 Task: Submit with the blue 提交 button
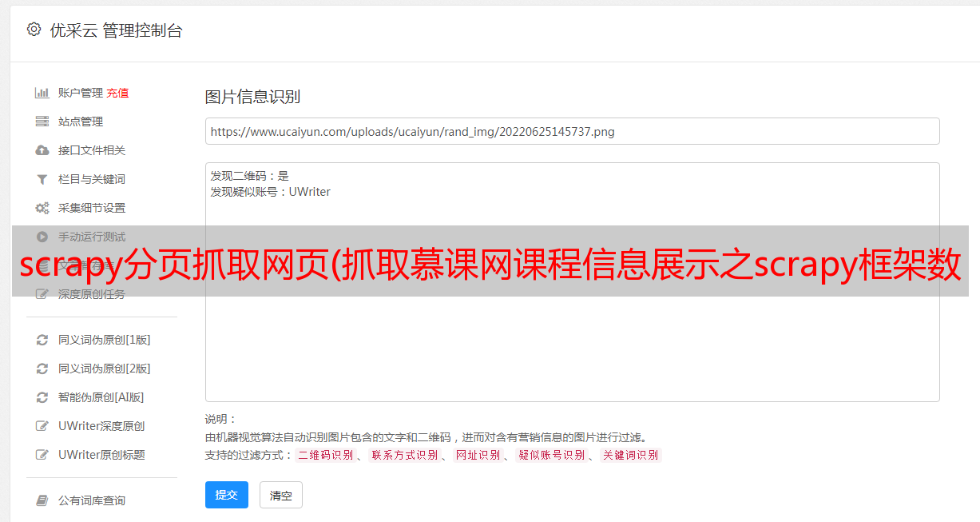coord(227,495)
